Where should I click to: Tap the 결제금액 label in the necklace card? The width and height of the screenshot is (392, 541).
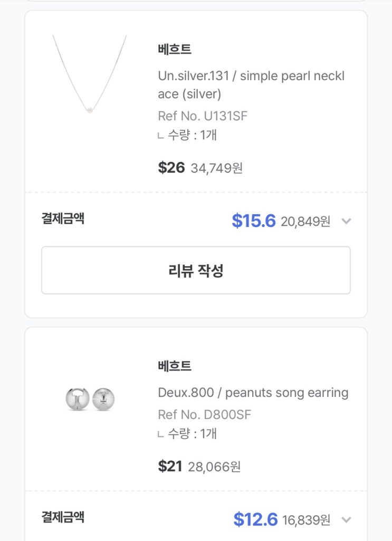click(x=63, y=219)
